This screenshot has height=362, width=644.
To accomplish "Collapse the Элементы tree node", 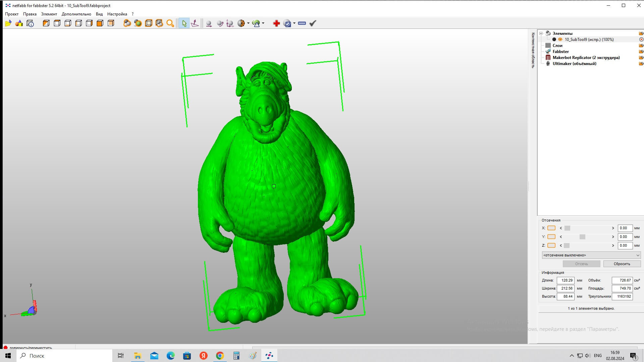I will coord(541,34).
